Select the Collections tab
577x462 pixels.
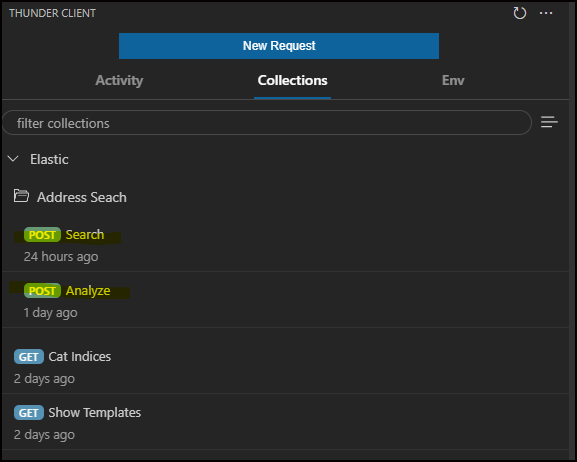tap(293, 80)
